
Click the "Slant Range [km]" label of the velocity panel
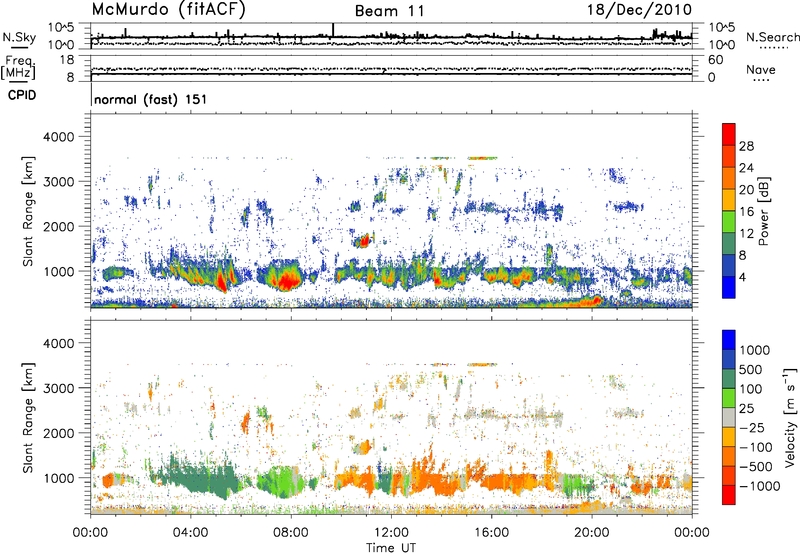click(28, 417)
